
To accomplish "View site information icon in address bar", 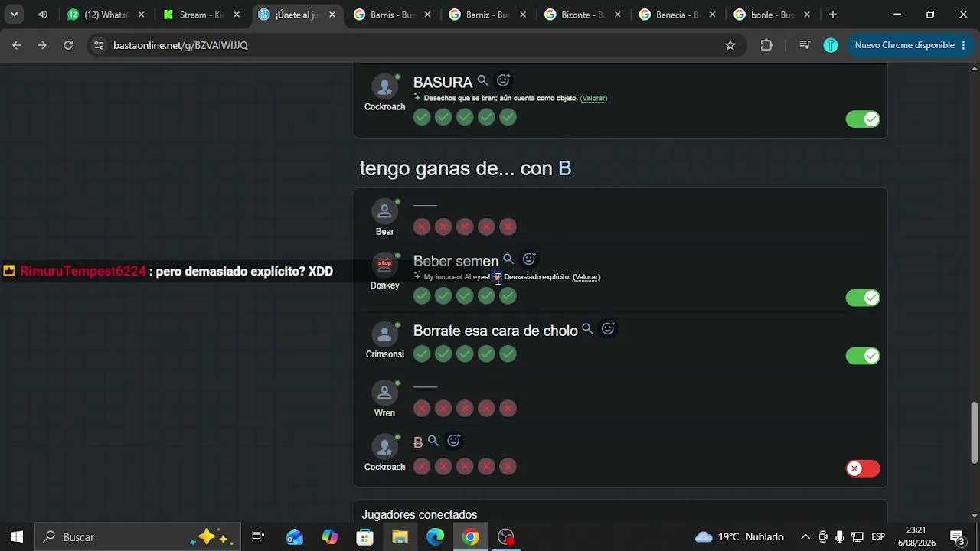I will click(x=98, y=45).
